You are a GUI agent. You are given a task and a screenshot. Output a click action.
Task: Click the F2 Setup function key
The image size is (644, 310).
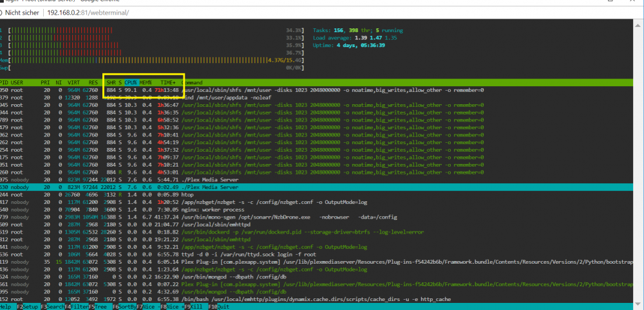coord(28,307)
